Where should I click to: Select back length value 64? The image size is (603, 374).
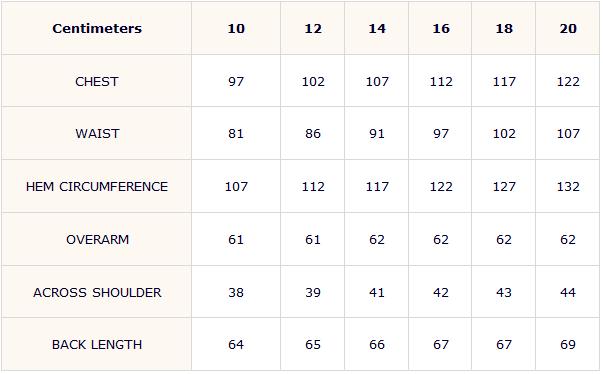click(236, 345)
